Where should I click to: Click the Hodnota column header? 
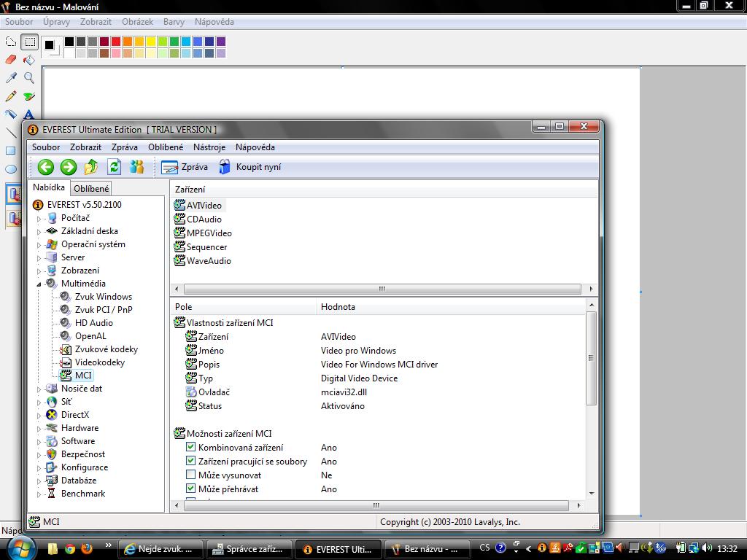click(451, 307)
